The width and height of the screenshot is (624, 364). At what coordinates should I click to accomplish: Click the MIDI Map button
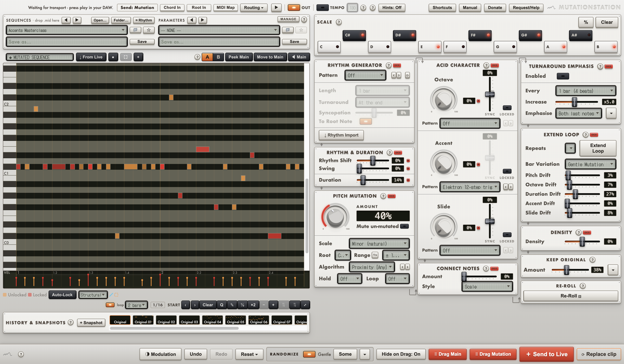[225, 8]
